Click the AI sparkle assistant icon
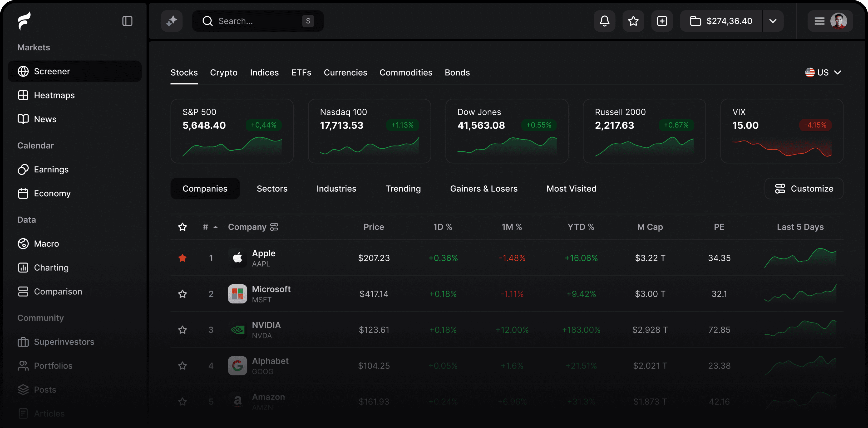Viewport: 868px width, 428px height. (x=172, y=21)
